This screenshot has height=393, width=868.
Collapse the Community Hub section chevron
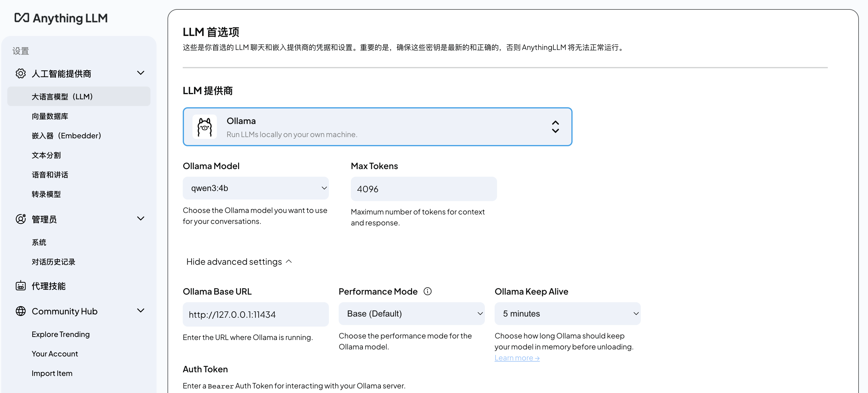pos(141,310)
